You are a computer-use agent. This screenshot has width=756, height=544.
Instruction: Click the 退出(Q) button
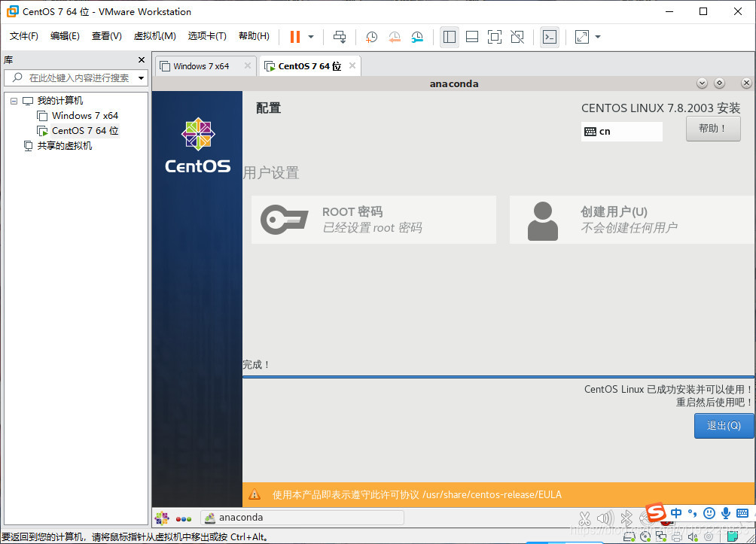coord(724,425)
